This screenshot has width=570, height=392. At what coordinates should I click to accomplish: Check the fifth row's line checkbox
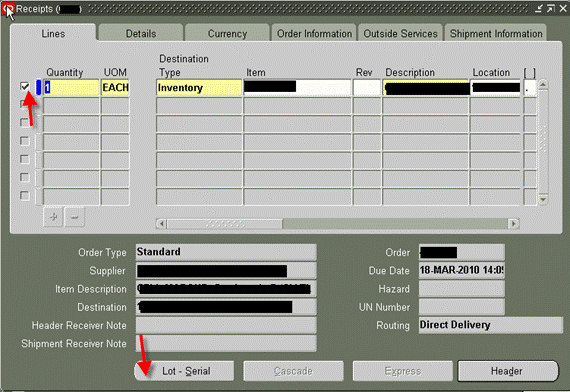point(24,159)
